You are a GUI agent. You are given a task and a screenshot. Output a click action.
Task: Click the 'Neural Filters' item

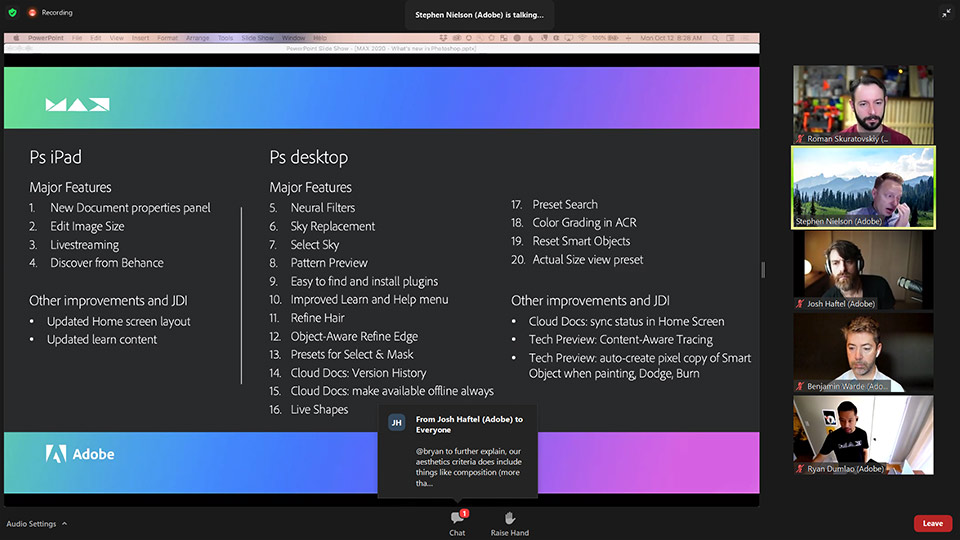[x=323, y=208]
